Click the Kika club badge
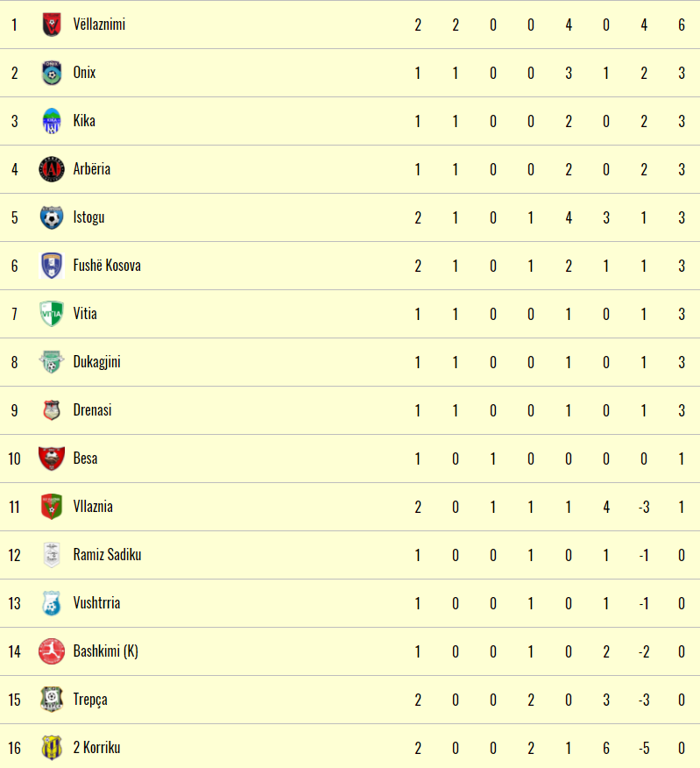This screenshot has height=768, width=700. coord(52,121)
